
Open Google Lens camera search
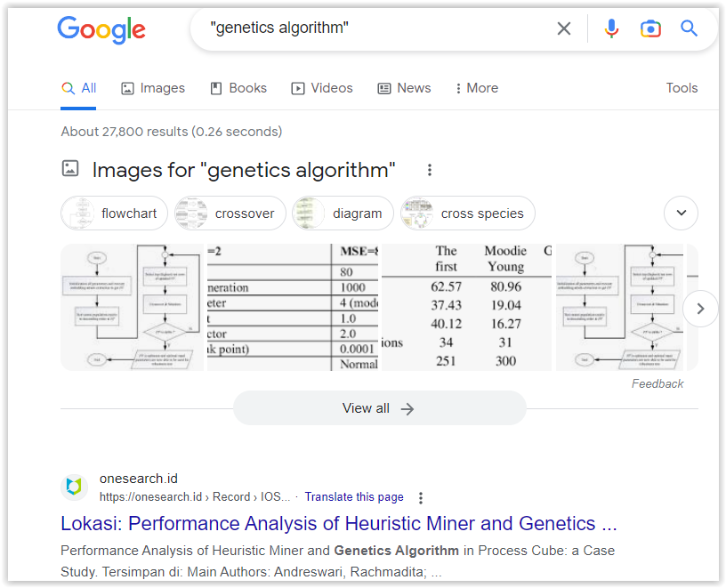point(650,28)
